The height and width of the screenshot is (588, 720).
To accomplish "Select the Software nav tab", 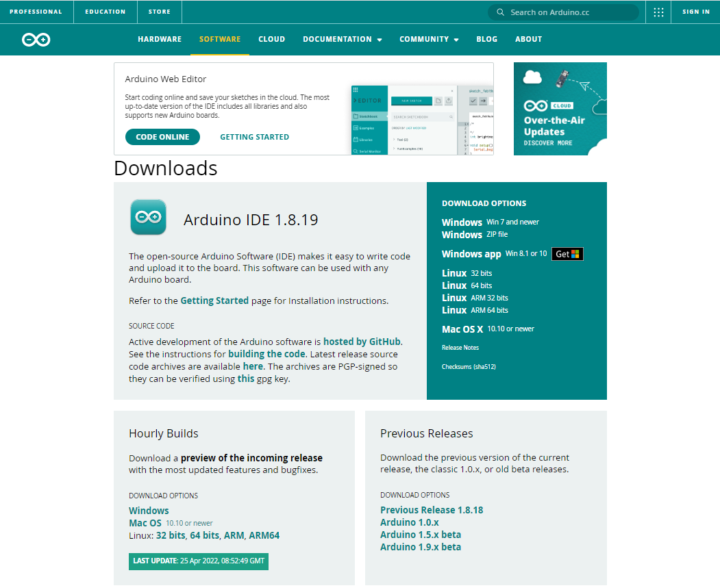I will coord(220,40).
